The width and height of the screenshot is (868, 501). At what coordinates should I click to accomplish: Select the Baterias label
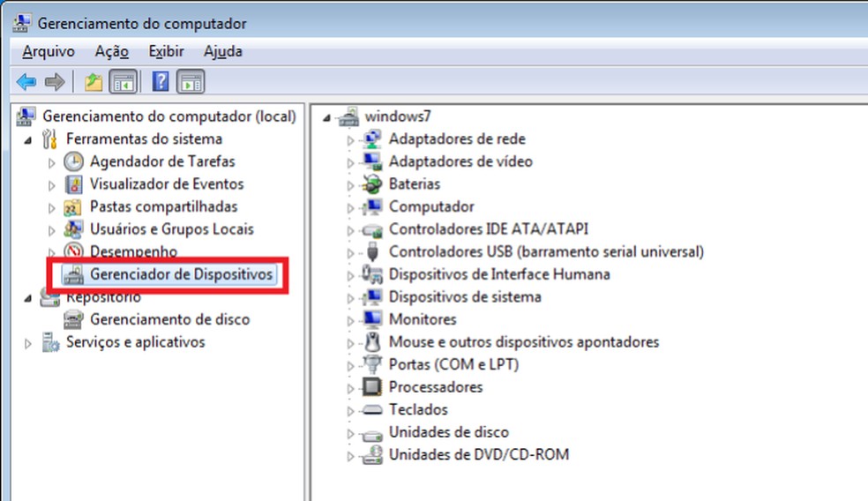(415, 183)
